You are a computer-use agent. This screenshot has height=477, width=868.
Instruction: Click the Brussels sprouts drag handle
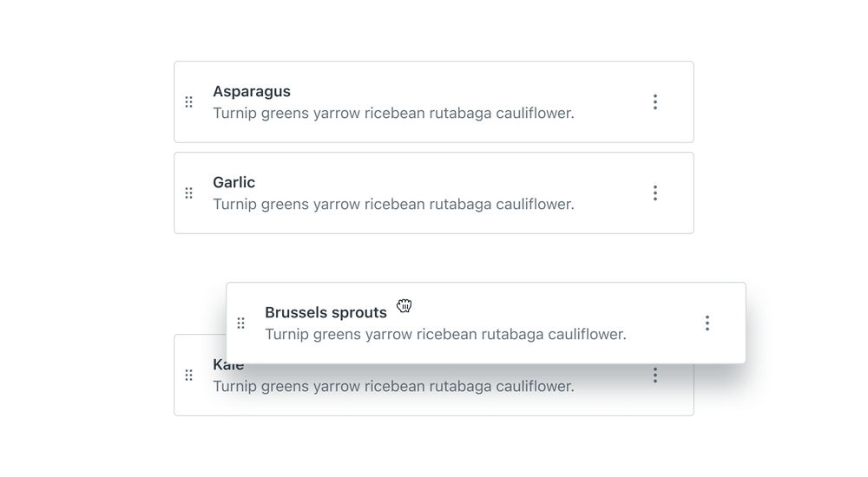point(240,323)
